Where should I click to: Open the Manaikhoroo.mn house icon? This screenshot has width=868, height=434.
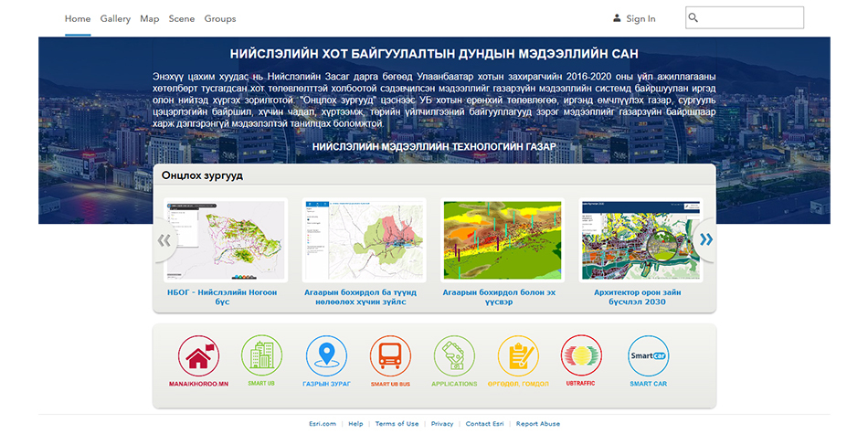[x=197, y=355]
